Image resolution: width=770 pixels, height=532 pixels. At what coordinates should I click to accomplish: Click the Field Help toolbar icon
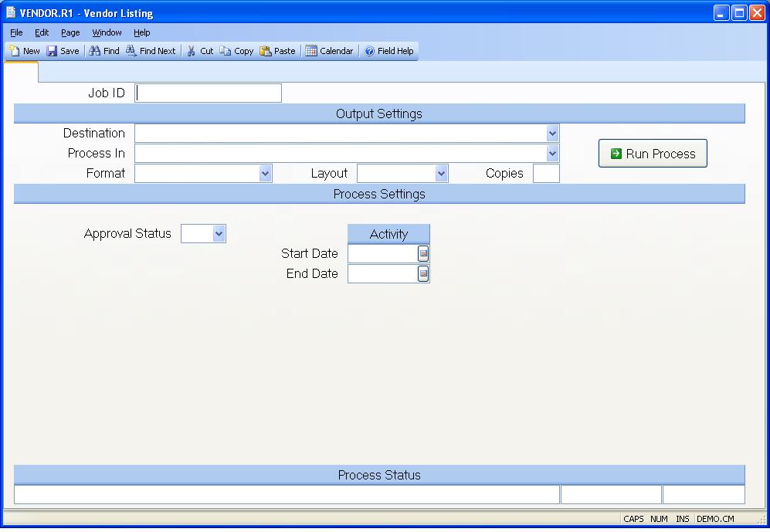pyautogui.click(x=369, y=51)
